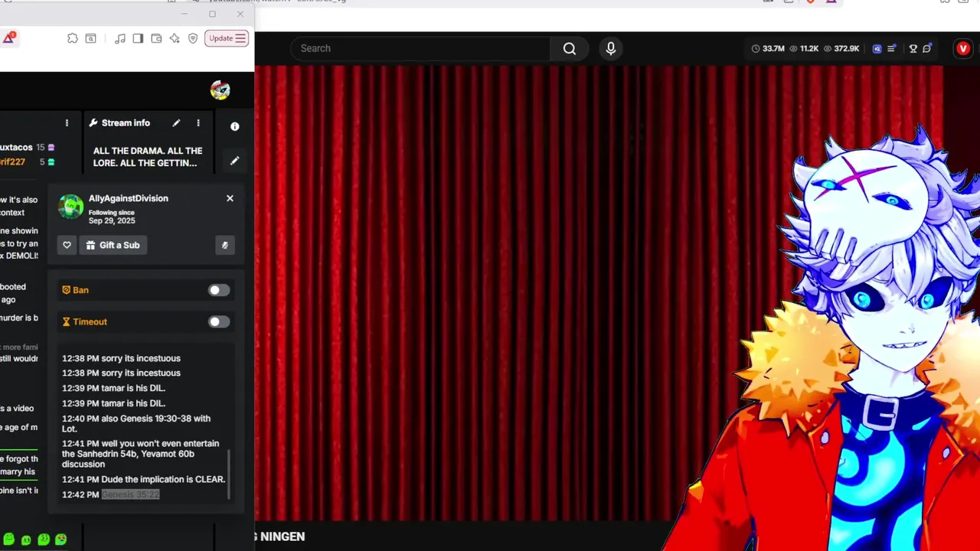Click the tab search icon in toolbar
980x551 pixels.
point(90,38)
